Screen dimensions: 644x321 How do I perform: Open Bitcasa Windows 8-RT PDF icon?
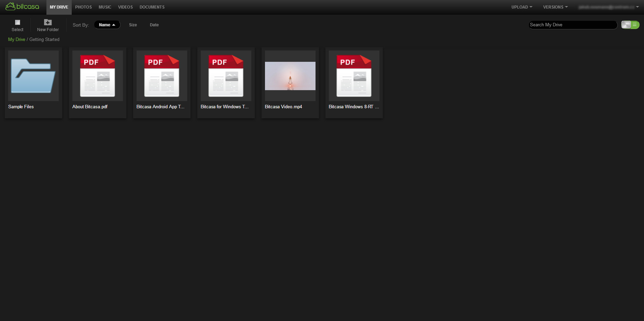(354, 76)
